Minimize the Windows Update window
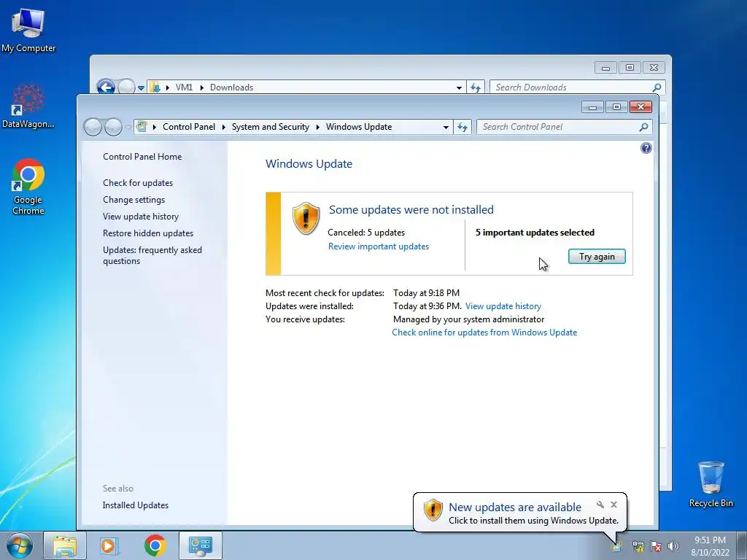Viewport: 747px width, 560px height. [592, 107]
